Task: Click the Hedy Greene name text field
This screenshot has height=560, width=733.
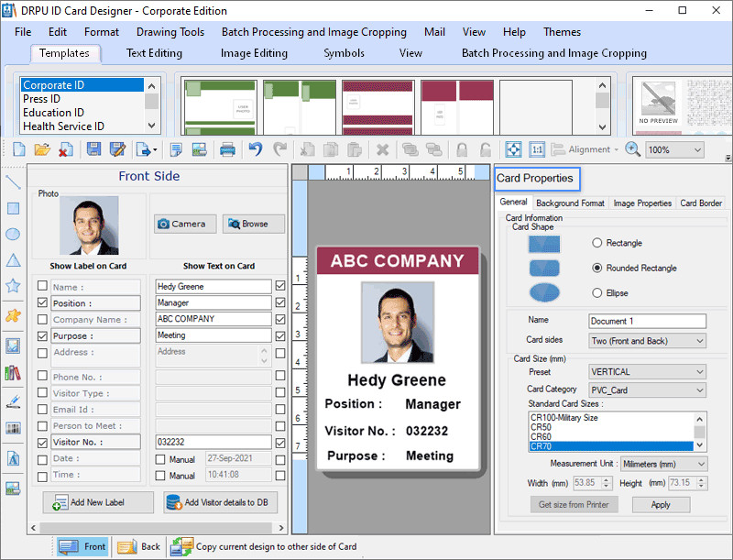Action: click(x=213, y=286)
